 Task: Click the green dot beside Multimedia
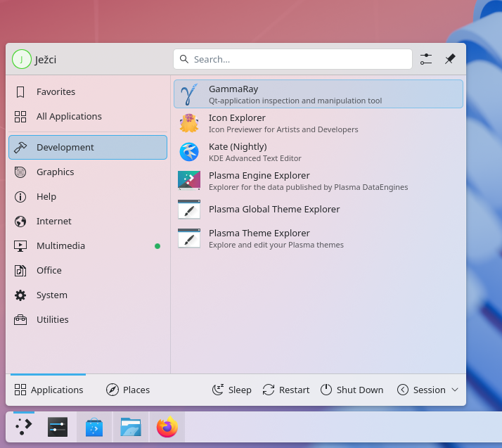(x=157, y=246)
